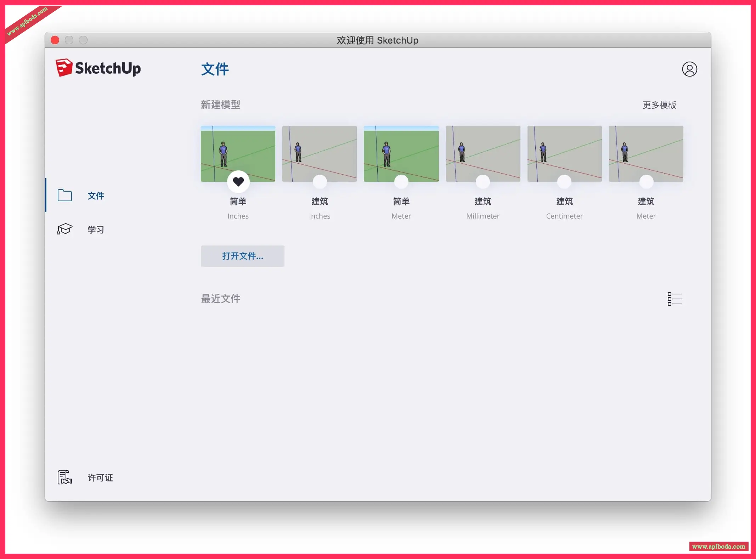
Task: Switch recent files to list view
Action: pyautogui.click(x=674, y=299)
